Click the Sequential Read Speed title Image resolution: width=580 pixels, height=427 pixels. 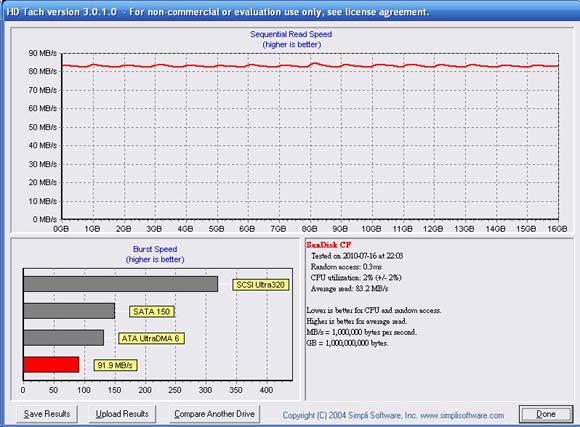point(291,34)
